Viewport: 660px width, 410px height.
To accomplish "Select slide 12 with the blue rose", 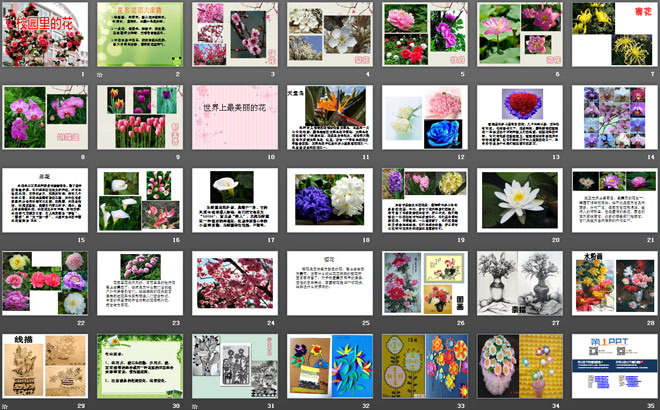I will click(x=425, y=117).
